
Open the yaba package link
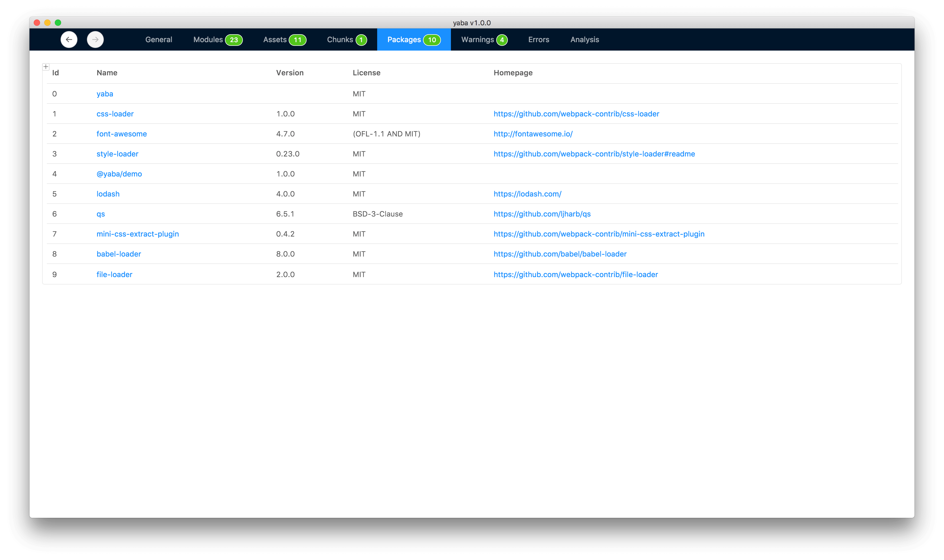(x=105, y=94)
